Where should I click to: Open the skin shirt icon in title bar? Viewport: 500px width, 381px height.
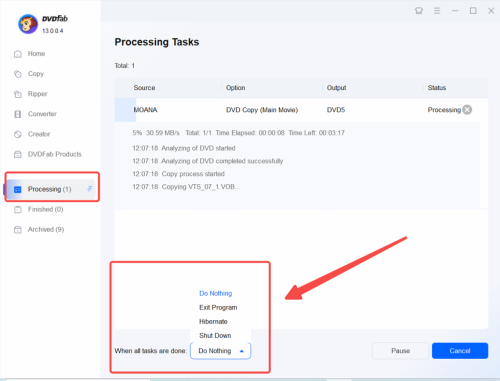point(419,11)
